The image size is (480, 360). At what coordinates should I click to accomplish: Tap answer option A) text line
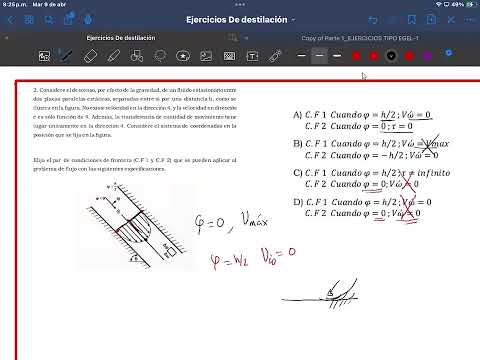tap(363, 120)
